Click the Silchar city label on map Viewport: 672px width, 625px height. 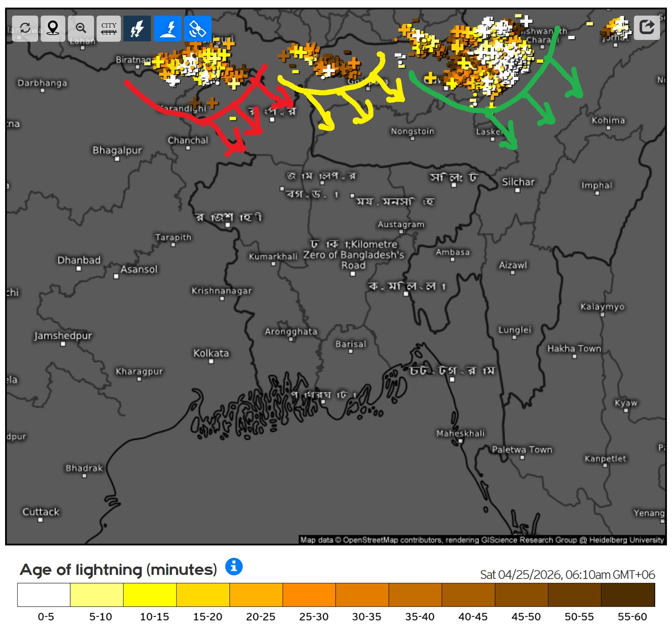tap(518, 182)
